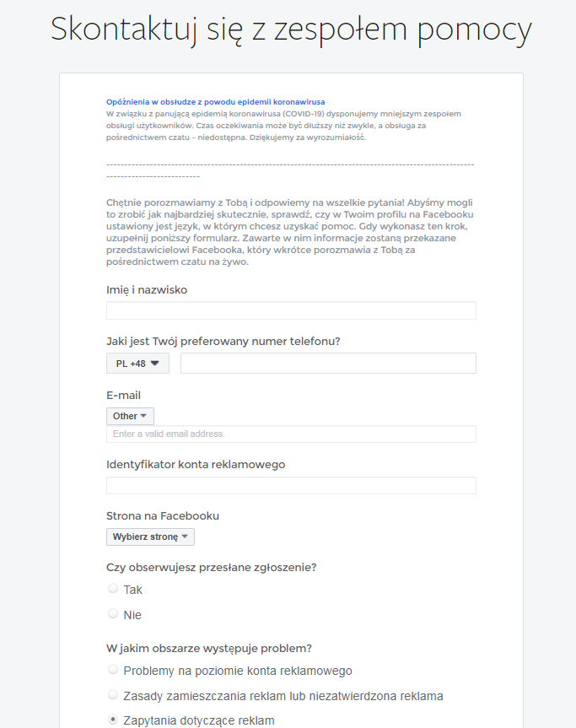Select the Tak radio button
The height and width of the screenshot is (728, 576).
tap(113, 588)
